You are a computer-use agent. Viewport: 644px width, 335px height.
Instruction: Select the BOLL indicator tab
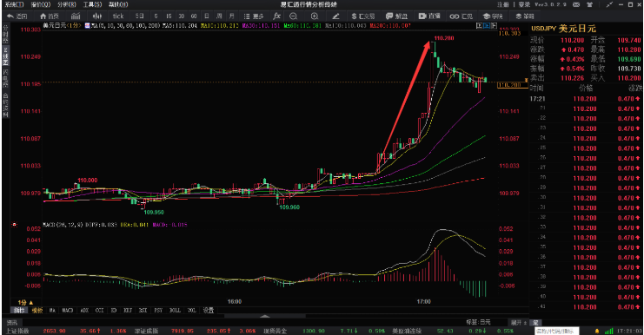[175, 311]
